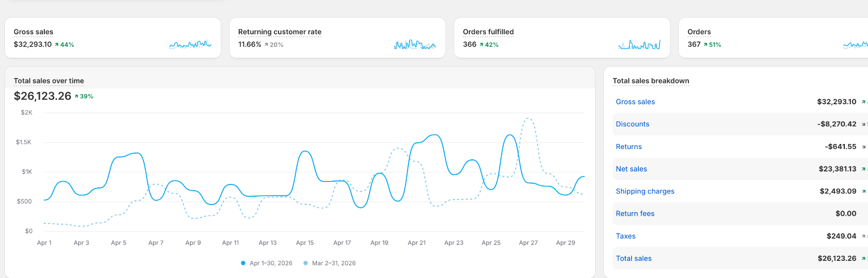Viewport: 868px width, 278px height.
Task: Click the Apr 15 axis label
Action: tap(305, 243)
